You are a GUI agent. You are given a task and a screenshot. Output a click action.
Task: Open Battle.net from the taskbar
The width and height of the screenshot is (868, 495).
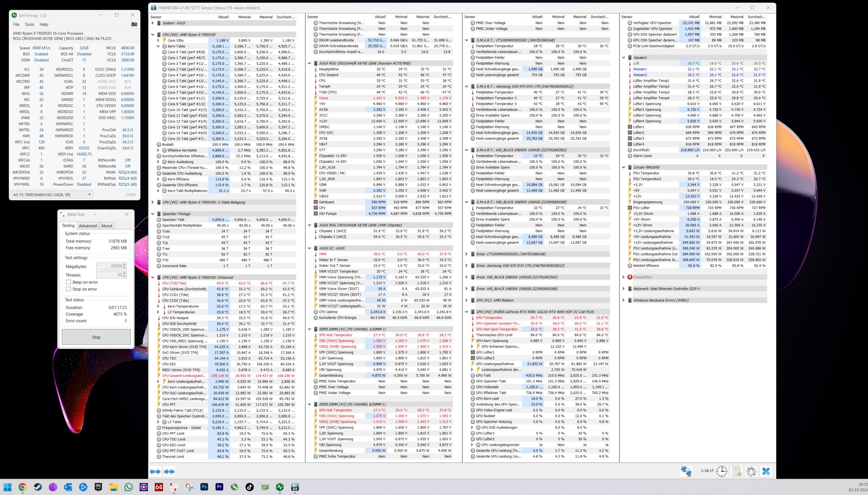(83, 487)
